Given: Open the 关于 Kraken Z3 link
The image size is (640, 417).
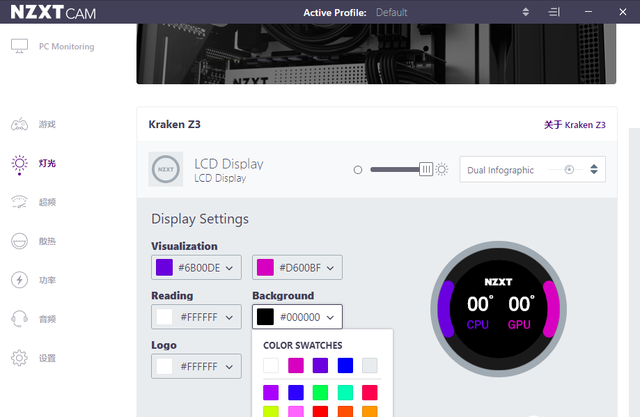Looking at the screenshot, I should (x=575, y=125).
